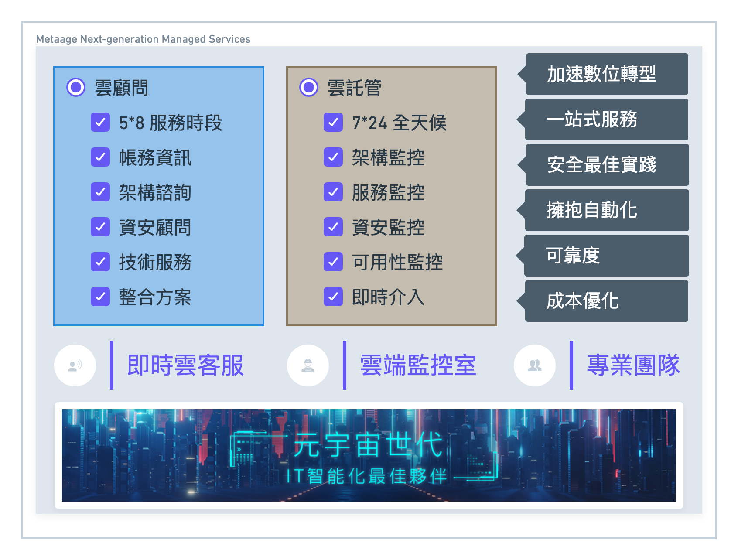Toggle the 資安監控 checkbox
This screenshot has width=738, height=560.
[x=334, y=227]
